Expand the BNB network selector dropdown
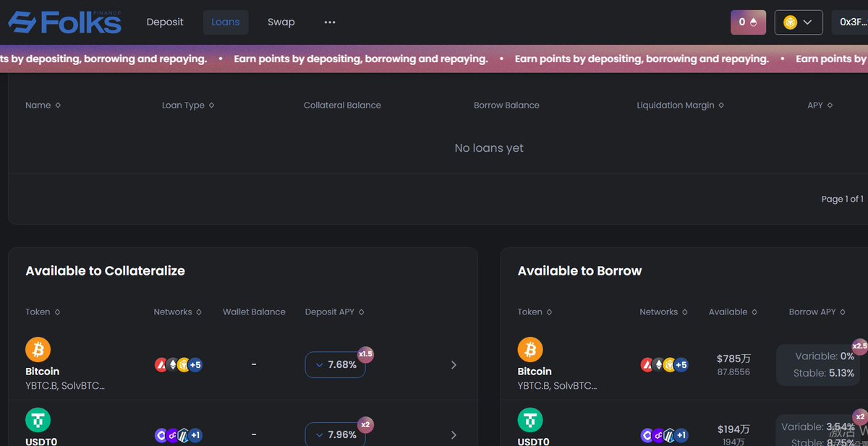This screenshot has width=868, height=446. 799,22
